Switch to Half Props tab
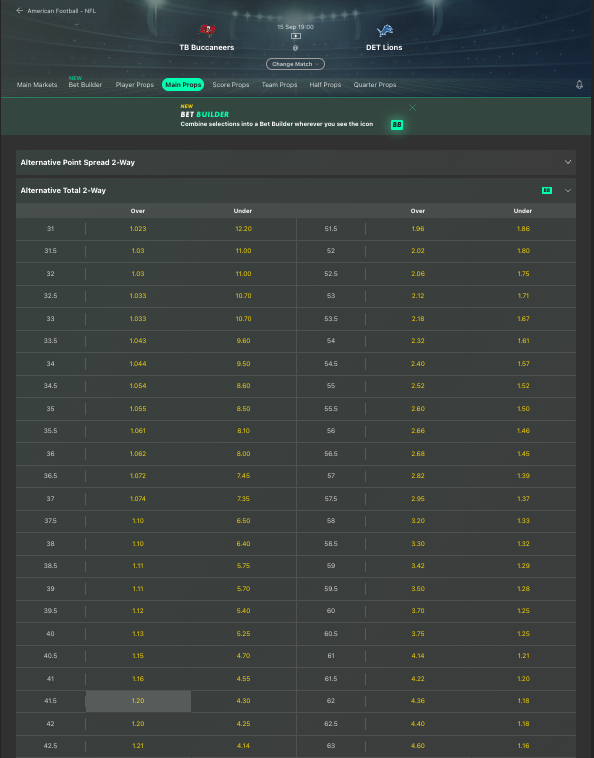 [x=325, y=85]
